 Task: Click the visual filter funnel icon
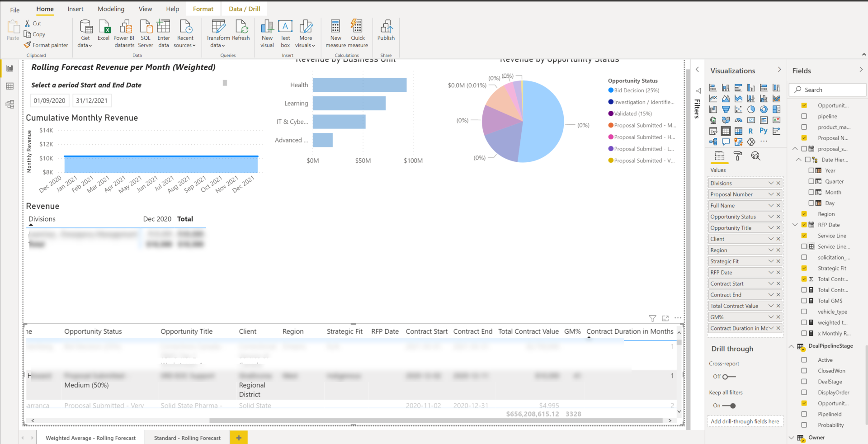tap(652, 318)
